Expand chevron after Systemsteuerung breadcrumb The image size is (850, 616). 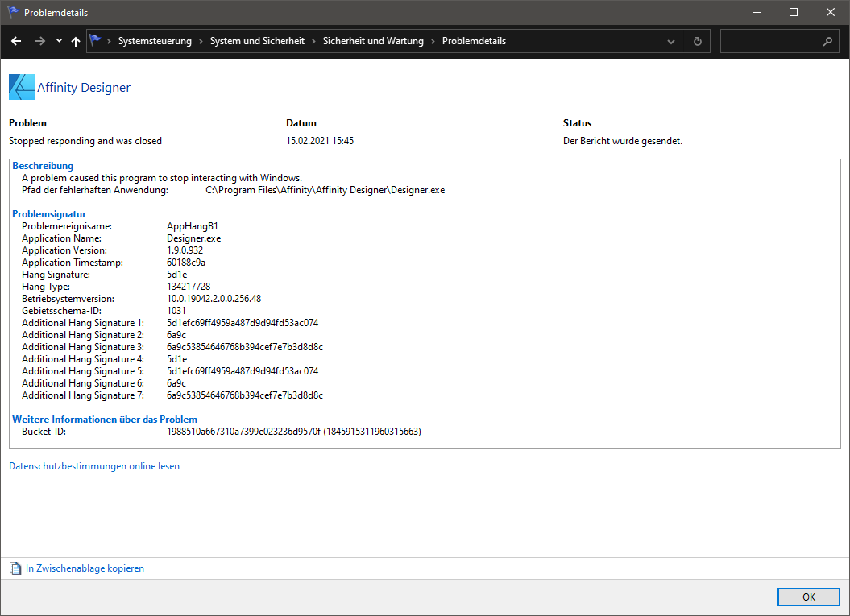(201, 41)
